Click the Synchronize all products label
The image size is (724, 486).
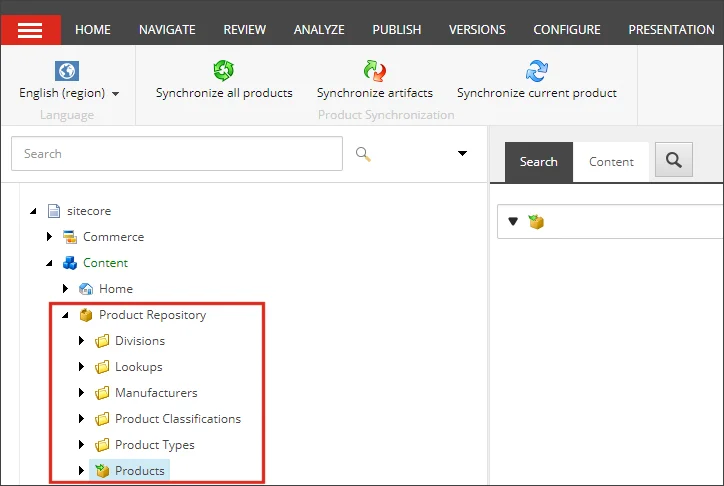pyautogui.click(x=224, y=93)
